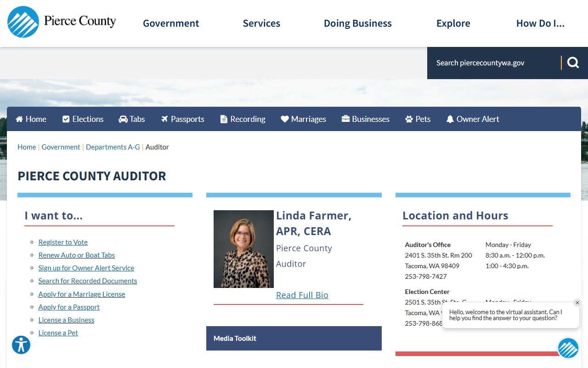Open the Government menu

pyautogui.click(x=171, y=23)
